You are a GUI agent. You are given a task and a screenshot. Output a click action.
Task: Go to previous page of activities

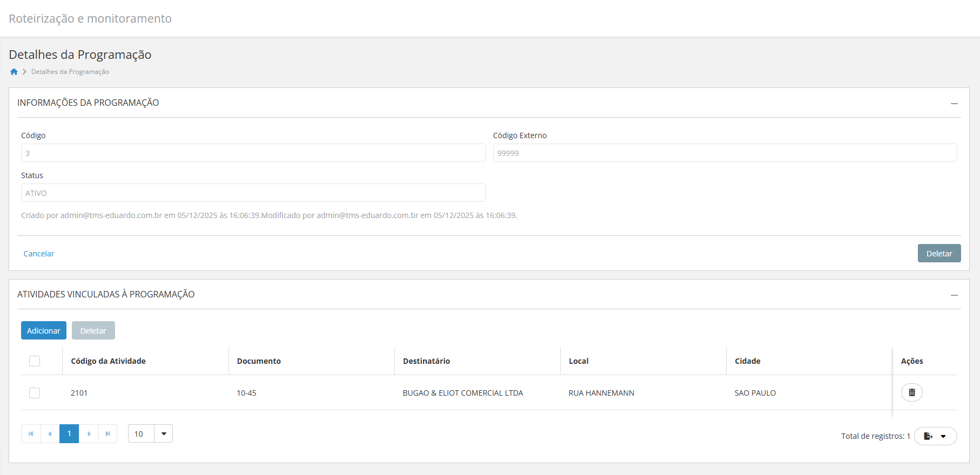50,433
